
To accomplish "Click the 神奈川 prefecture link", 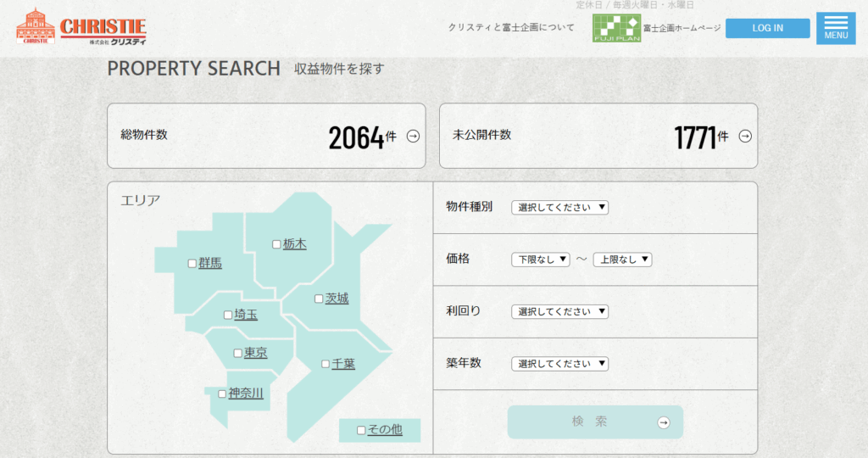I will (x=246, y=394).
